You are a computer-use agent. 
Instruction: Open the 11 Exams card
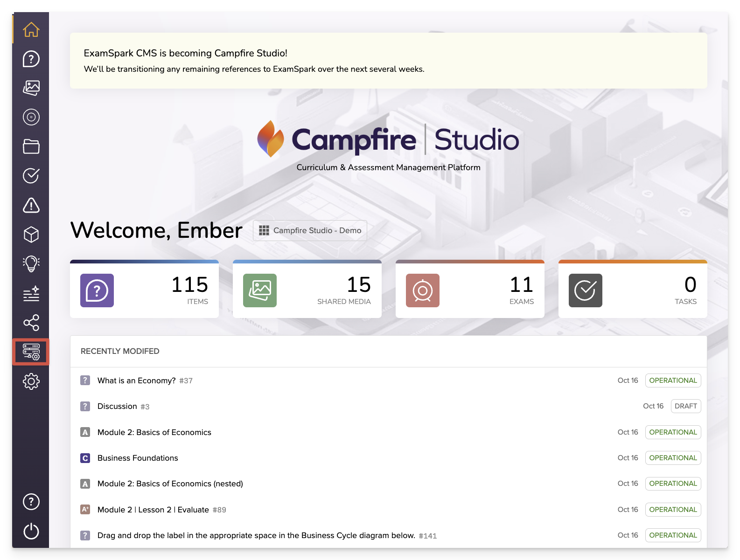coord(469,290)
